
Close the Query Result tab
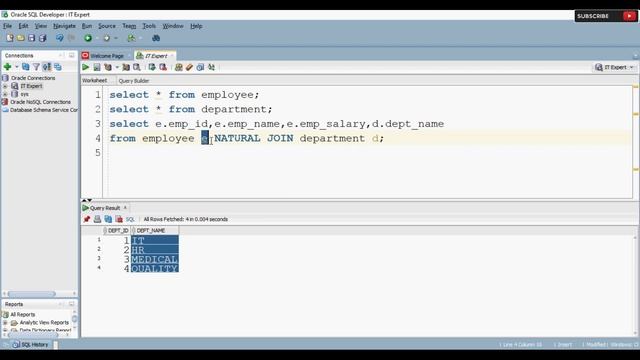(125, 208)
